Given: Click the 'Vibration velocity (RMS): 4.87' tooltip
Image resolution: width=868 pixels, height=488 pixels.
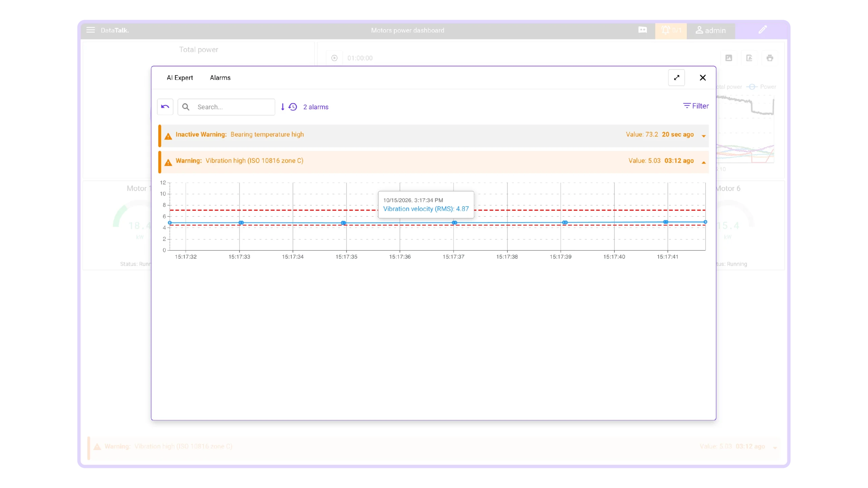Looking at the screenshot, I should click(x=426, y=209).
